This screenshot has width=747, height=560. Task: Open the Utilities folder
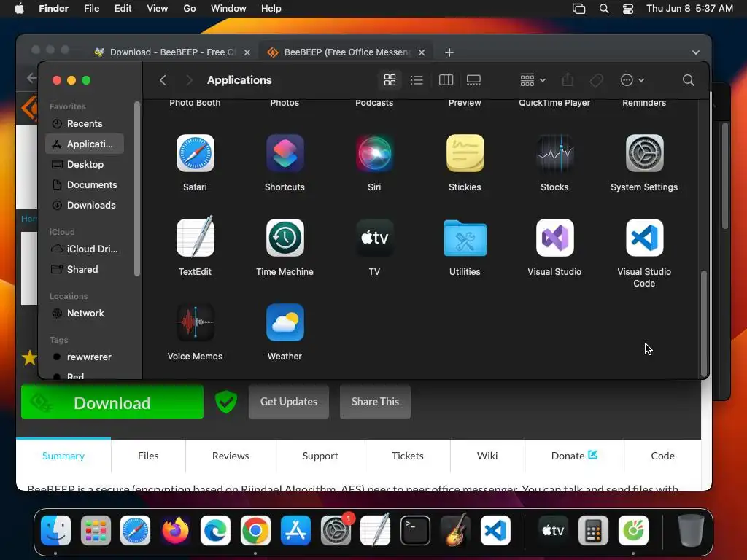click(465, 238)
